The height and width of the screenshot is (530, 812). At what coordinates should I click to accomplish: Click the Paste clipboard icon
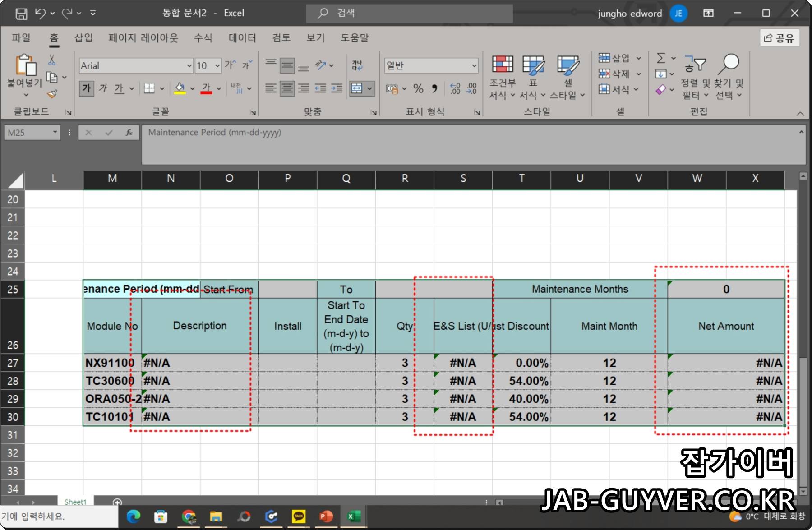25,65
